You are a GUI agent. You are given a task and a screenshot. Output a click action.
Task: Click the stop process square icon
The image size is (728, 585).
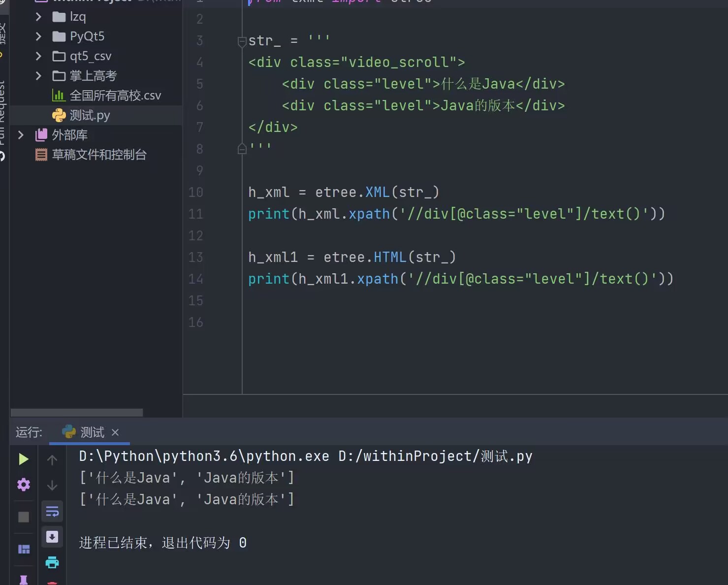[23, 517]
